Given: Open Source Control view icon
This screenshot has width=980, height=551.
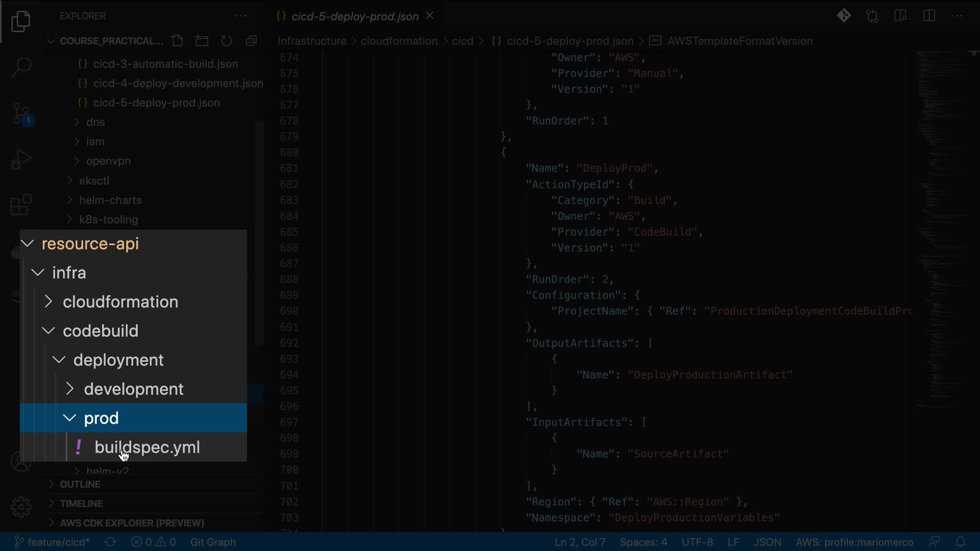Looking at the screenshot, I should (21, 113).
